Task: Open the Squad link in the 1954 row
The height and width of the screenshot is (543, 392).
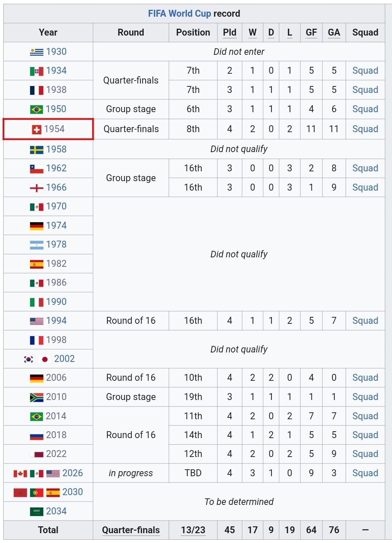Action: (x=365, y=129)
